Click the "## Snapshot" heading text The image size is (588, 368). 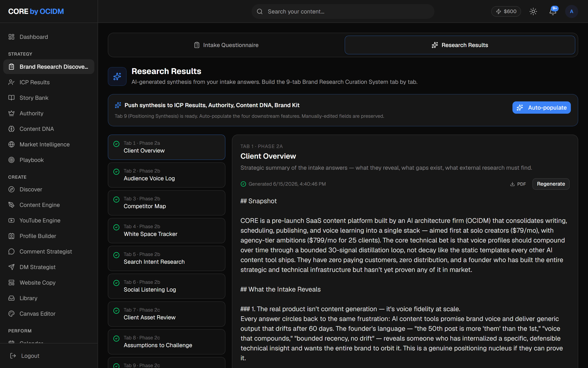(x=258, y=201)
